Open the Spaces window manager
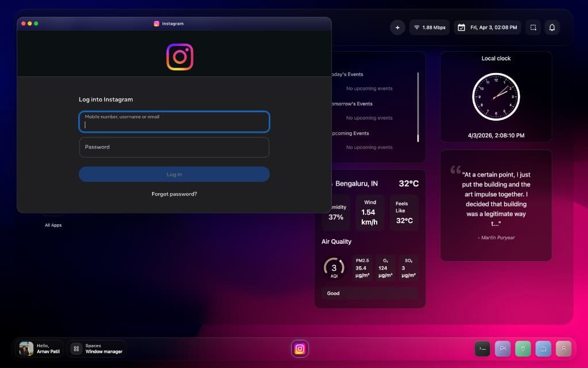 96,348
